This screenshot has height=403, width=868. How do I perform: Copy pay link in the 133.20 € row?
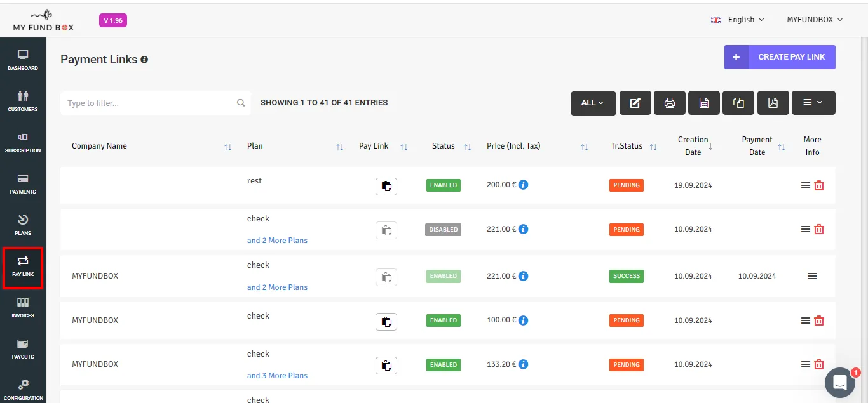pos(386,366)
